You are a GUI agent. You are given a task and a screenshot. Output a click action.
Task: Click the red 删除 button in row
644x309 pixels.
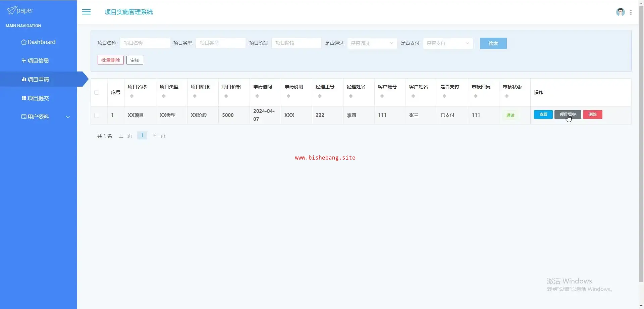pyautogui.click(x=592, y=115)
